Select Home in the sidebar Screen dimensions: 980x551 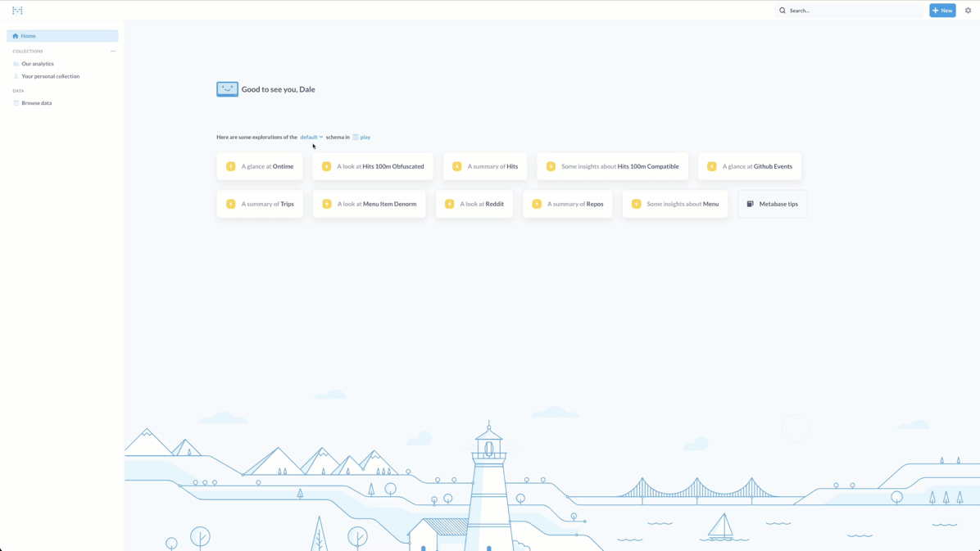pos(62,36)
